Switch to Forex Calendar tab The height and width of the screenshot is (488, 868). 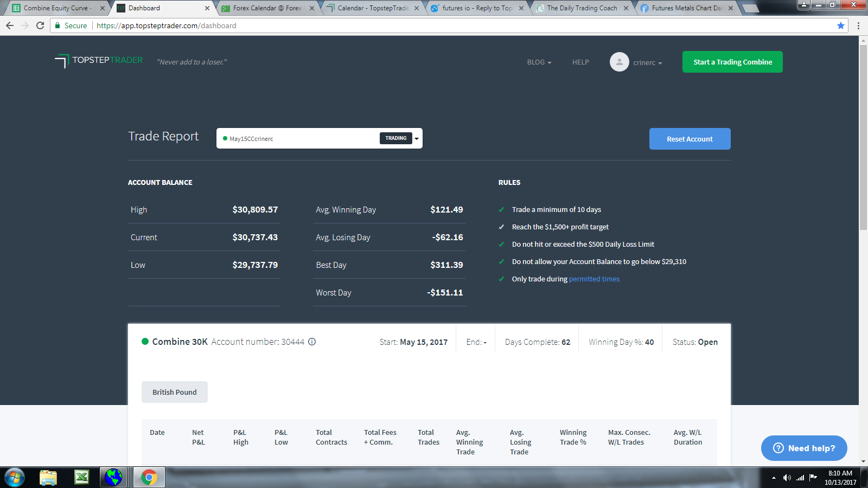[x=267, y=8]
